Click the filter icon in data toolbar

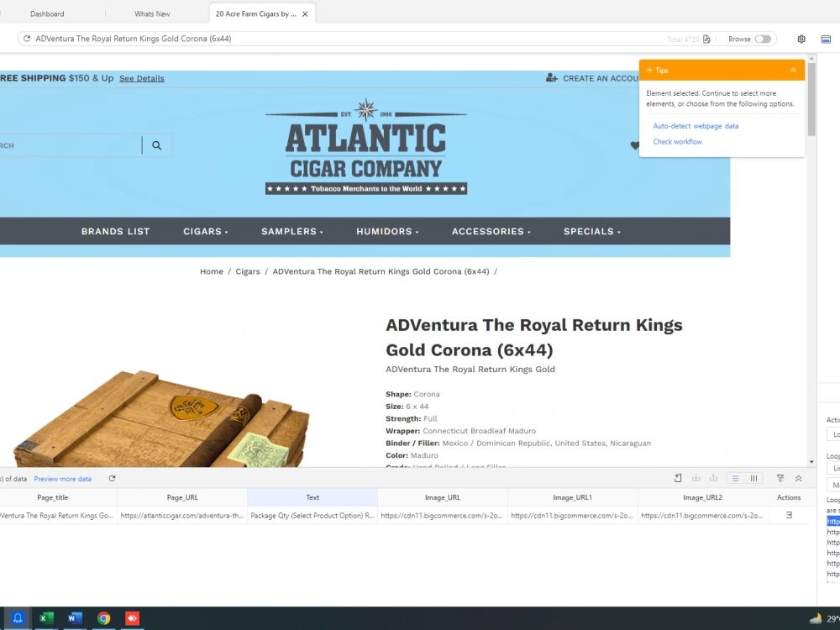tap(780, 479)
